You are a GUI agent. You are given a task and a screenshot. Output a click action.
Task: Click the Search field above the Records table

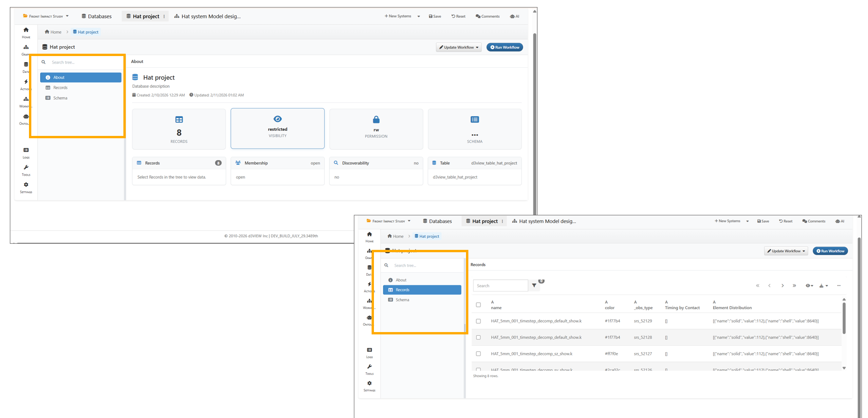pyautogui.click(x=500, y=286)
